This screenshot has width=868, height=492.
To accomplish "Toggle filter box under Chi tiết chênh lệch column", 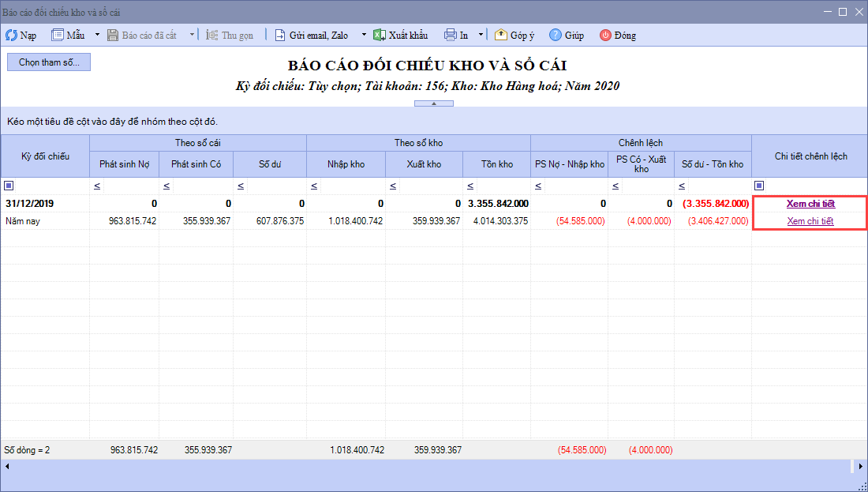I will point(759,186).
